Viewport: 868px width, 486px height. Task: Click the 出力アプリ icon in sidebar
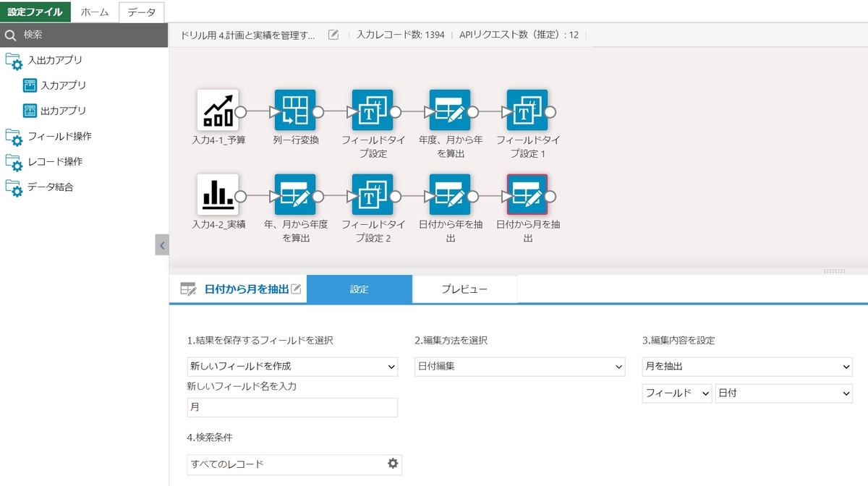click(30, 111)
